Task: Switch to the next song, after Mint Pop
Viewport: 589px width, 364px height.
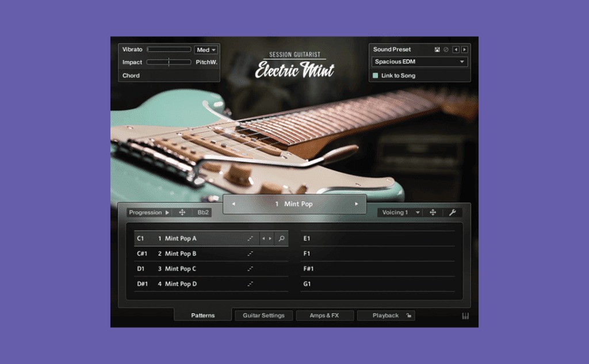Action: (356, 204)
